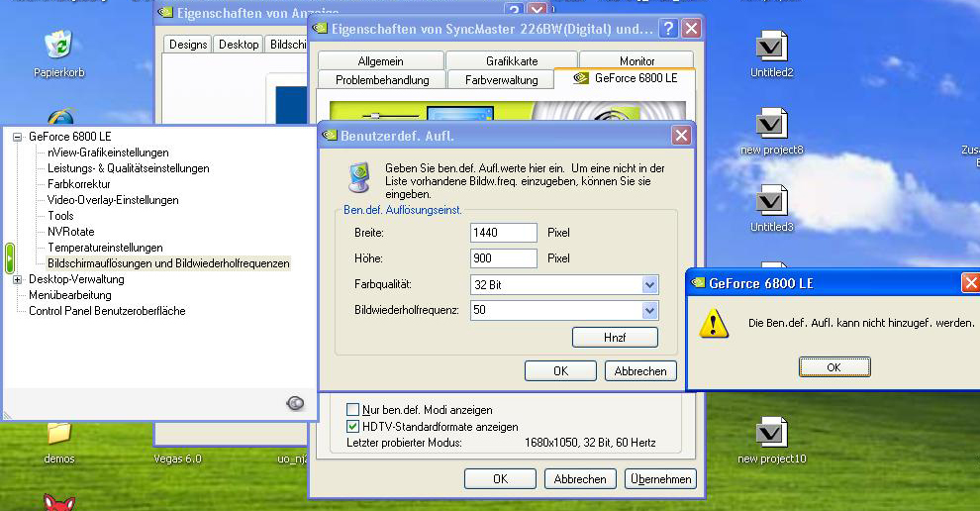Screen dimensions: 980x511
Task: Open the new project8 desktop icon
Action: click(771, 124)
